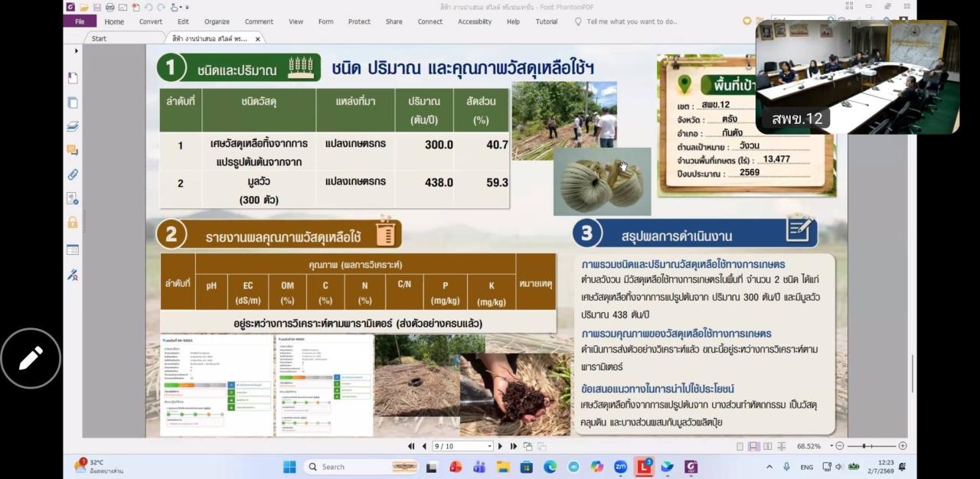Open the Bookmarks panel in the sidebar
Viewport: 980px width, 479px height.
pos(73,78)
